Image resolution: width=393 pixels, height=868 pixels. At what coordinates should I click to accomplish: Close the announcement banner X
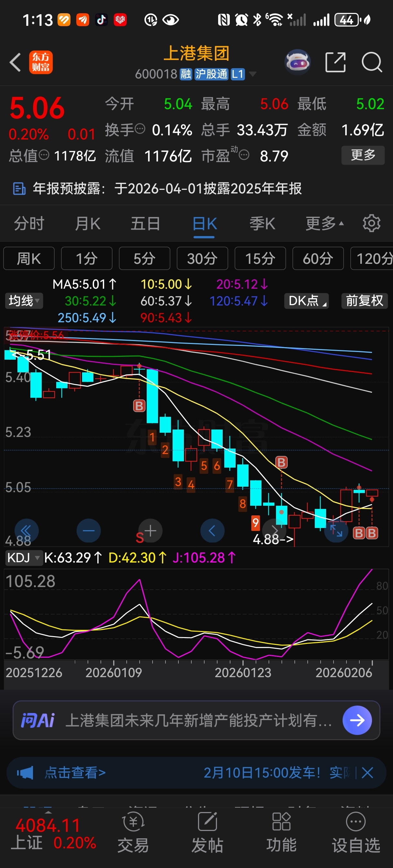pyautogui.click(x=367, y=772)
